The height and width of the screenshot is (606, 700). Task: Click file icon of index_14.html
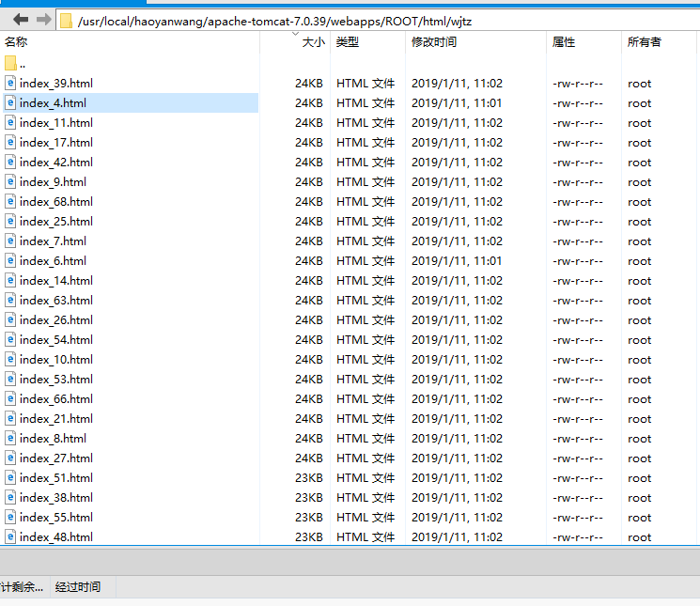coord(10,280)
